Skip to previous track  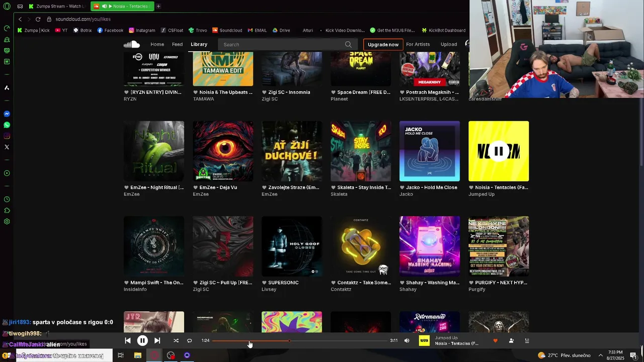click(128, 340)
